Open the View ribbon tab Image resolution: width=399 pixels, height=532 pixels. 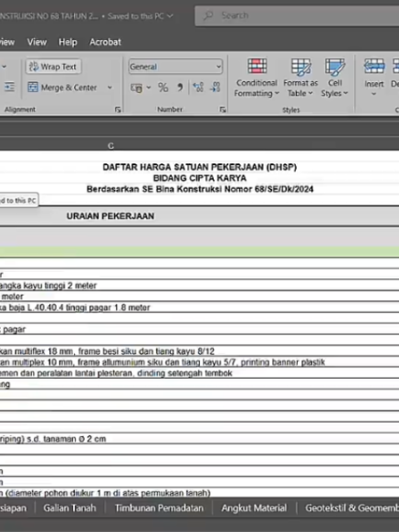point(37,42)
